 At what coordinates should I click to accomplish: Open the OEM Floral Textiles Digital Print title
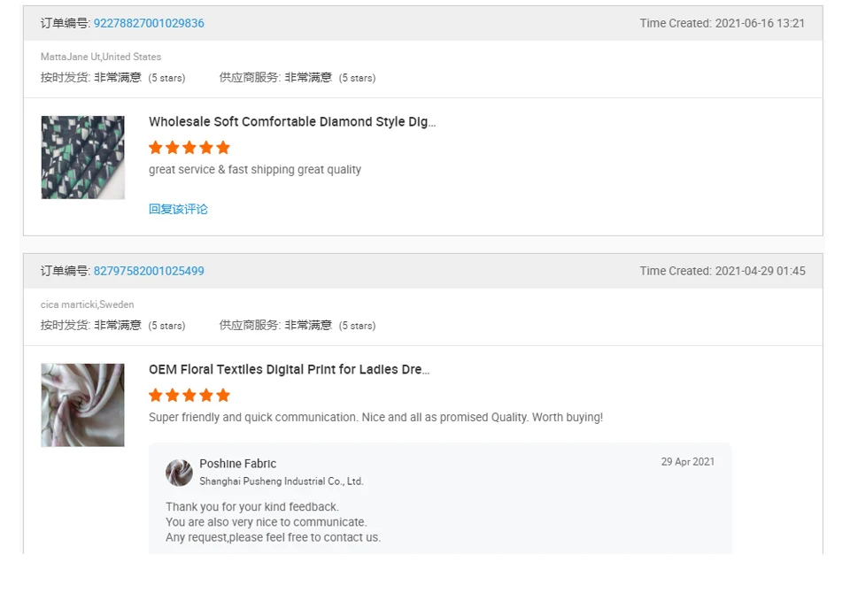pyautogui.click(x=289, y=370)
